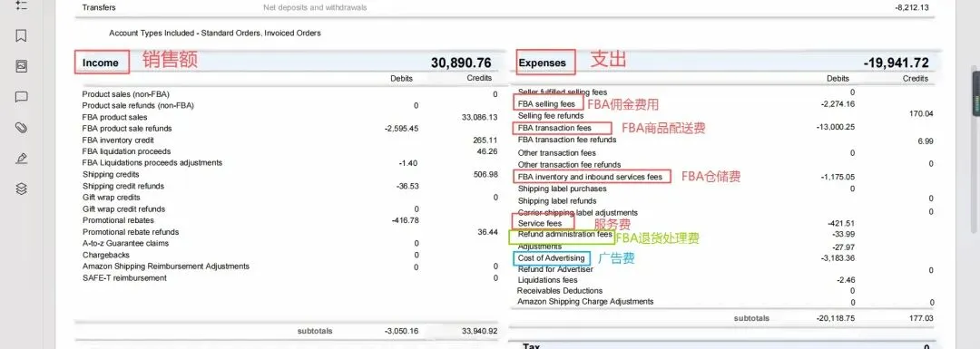Select the value 46.26
This screenshot has height=349, width=980.
pyautogui.click(x=487, y=151)
